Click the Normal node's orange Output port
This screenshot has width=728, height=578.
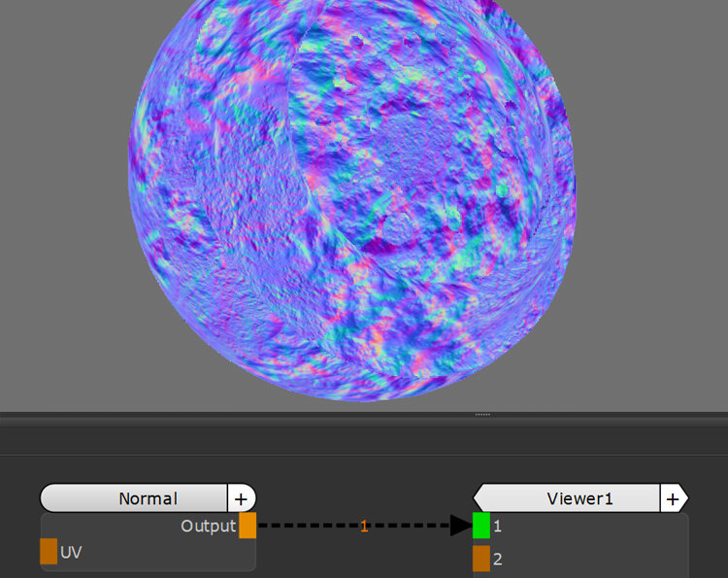248,526
